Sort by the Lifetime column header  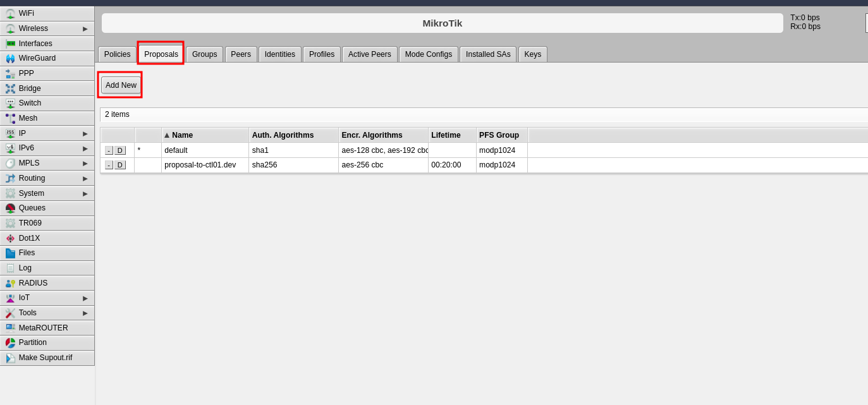(446, 135)
